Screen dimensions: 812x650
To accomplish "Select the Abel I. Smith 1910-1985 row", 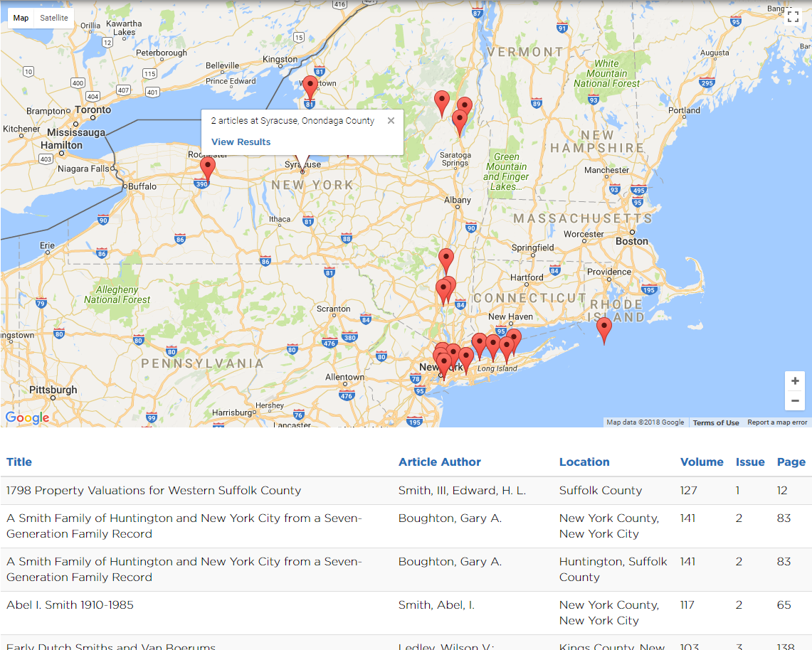I will [x=70, y=605].
